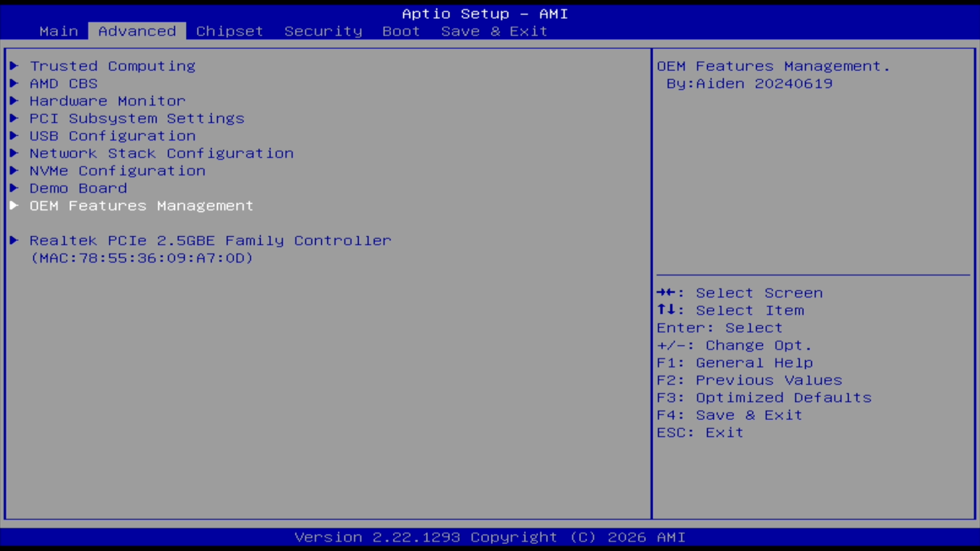Open the Boot tab
980x551 pixels.
pos(401,31)
